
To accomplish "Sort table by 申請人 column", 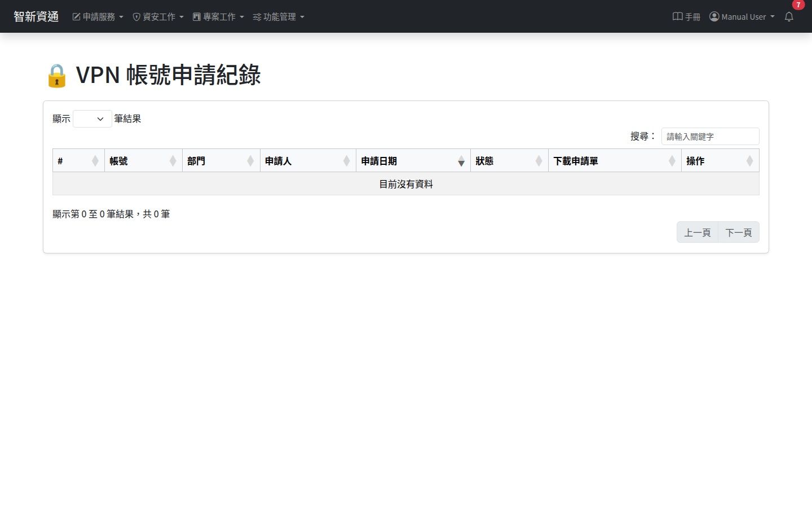I will point(308,161).
